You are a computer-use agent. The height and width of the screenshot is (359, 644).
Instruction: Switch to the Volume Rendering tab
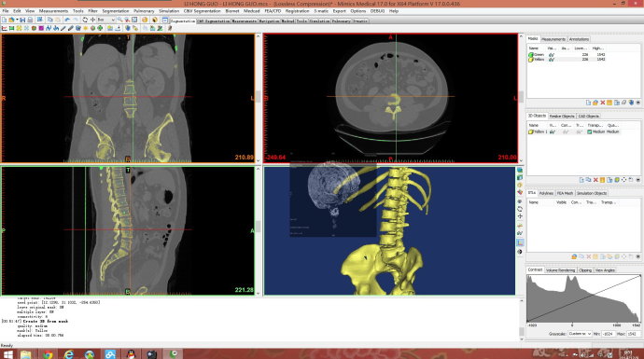[x=560, y=270]
